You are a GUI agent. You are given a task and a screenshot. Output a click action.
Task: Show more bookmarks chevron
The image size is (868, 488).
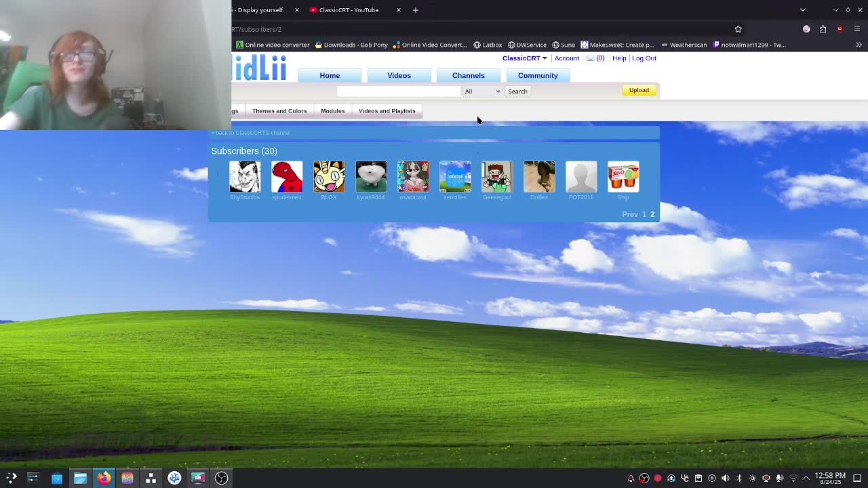click(859, 45)
